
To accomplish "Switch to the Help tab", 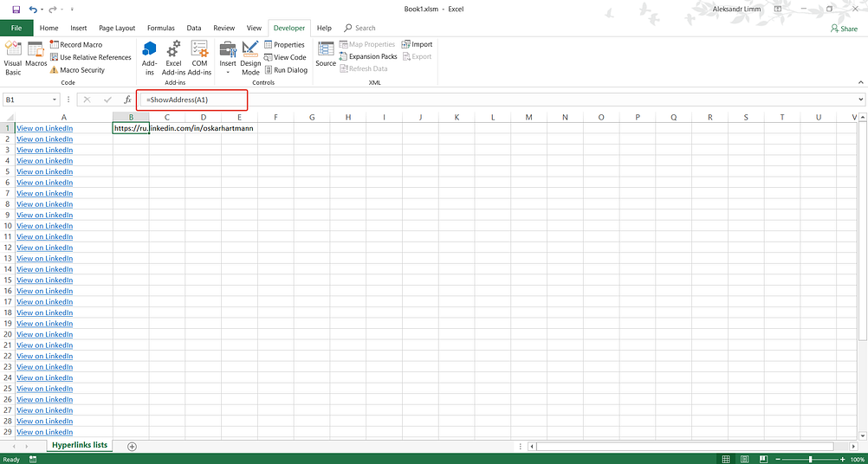I will coord(324,29).
